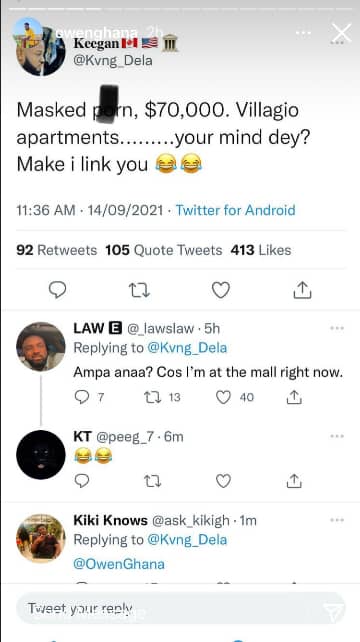Reply to the main Kvng_Dela tweet
The image size is (360, 642).
(x=57, y=290)
